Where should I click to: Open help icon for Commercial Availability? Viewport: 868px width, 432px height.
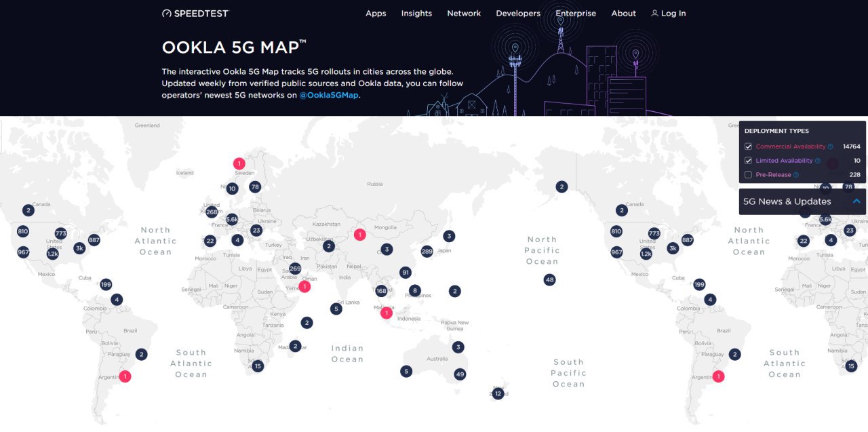point(830,146)
